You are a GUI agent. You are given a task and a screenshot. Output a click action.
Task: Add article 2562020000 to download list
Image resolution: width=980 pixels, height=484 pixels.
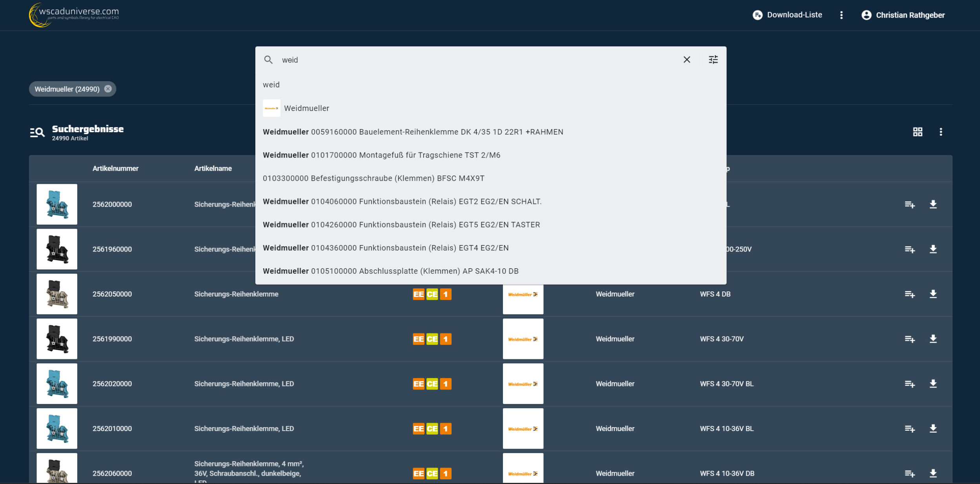point(910,384)
